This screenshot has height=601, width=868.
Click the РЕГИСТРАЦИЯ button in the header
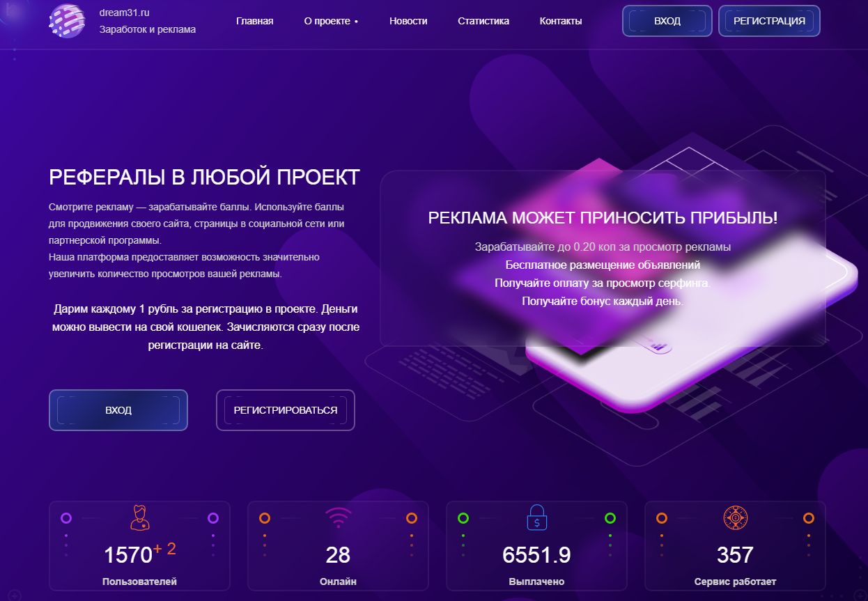click(x=769, y=21)
